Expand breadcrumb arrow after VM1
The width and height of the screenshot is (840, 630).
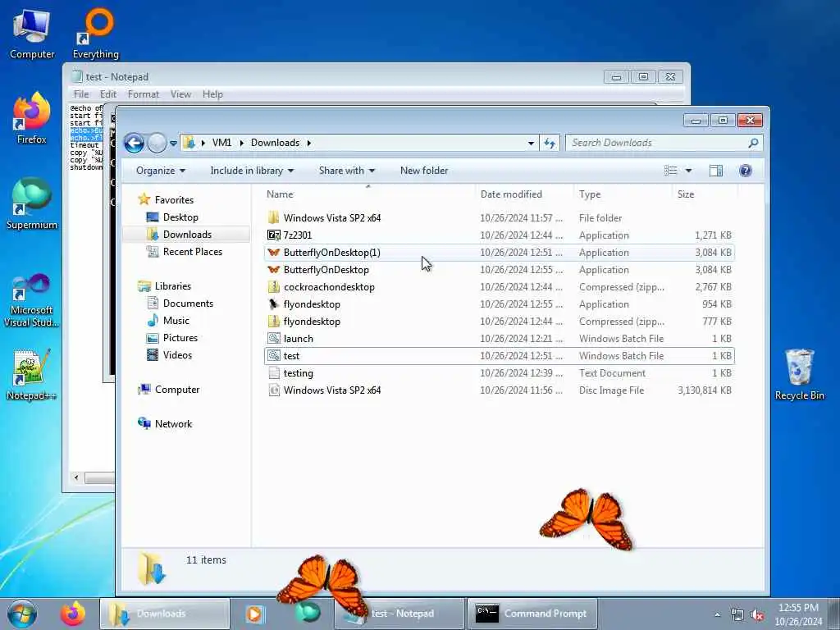click(242, 143)
